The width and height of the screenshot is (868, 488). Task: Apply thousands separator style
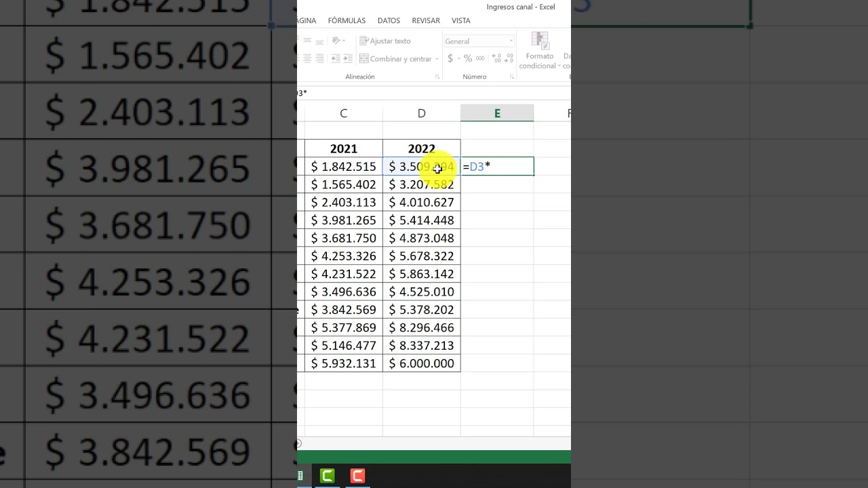(x=480, y=59)
